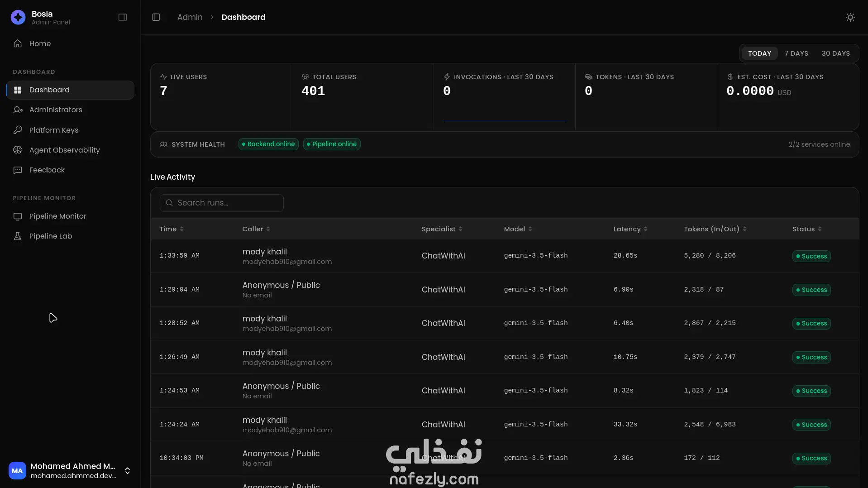Click the Tokens coins icon

(588, 77)
